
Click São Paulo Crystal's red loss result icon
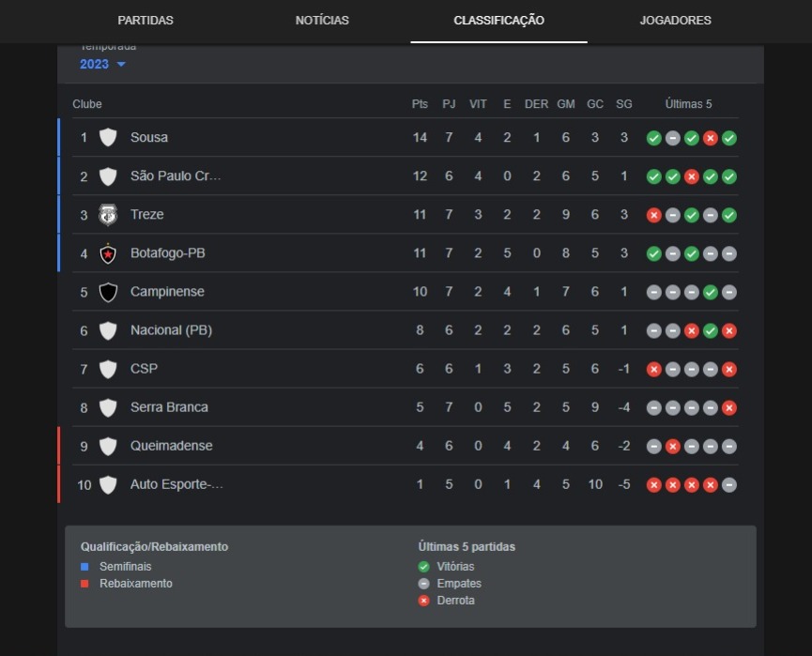click(691, 176)
